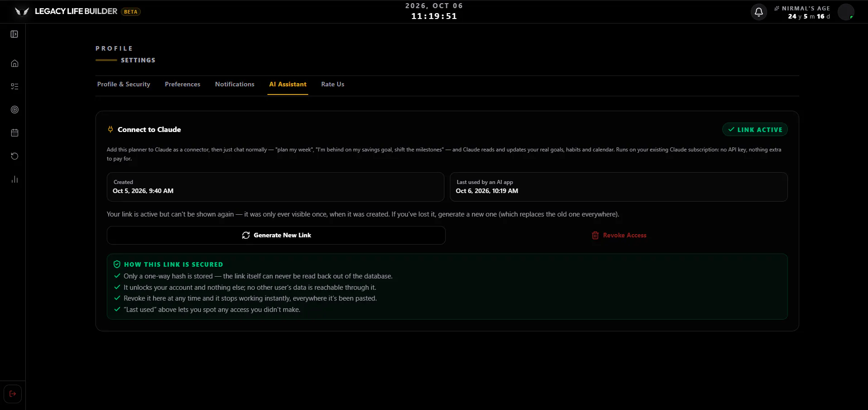Click the line 'It unlocks your account and nothing else'

(x=250, y=287)
